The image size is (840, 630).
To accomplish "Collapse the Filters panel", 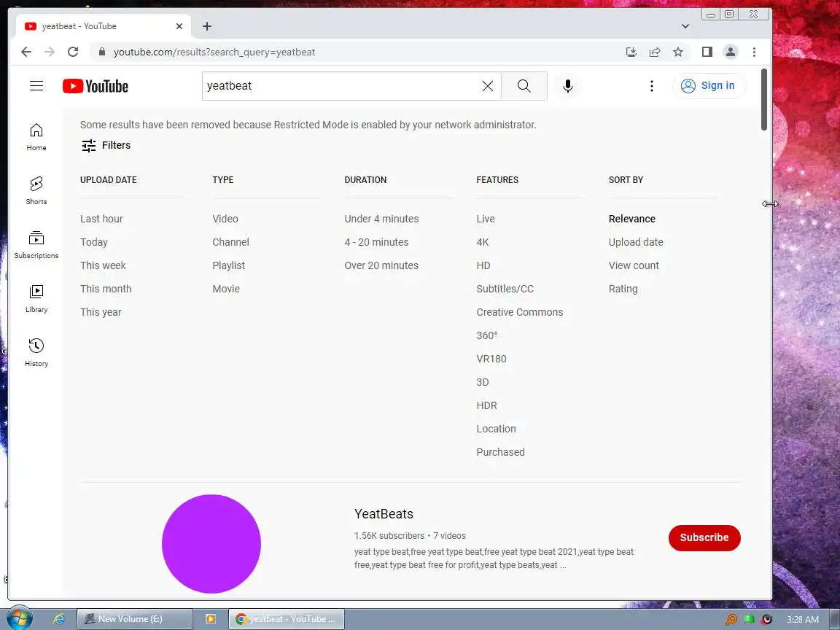I will [106, 145].
